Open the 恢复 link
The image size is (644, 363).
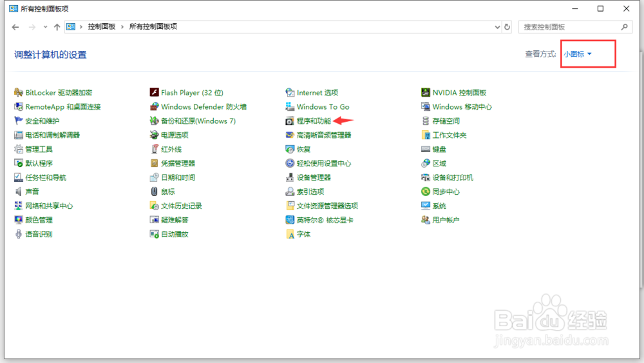[x=303, y=149]
